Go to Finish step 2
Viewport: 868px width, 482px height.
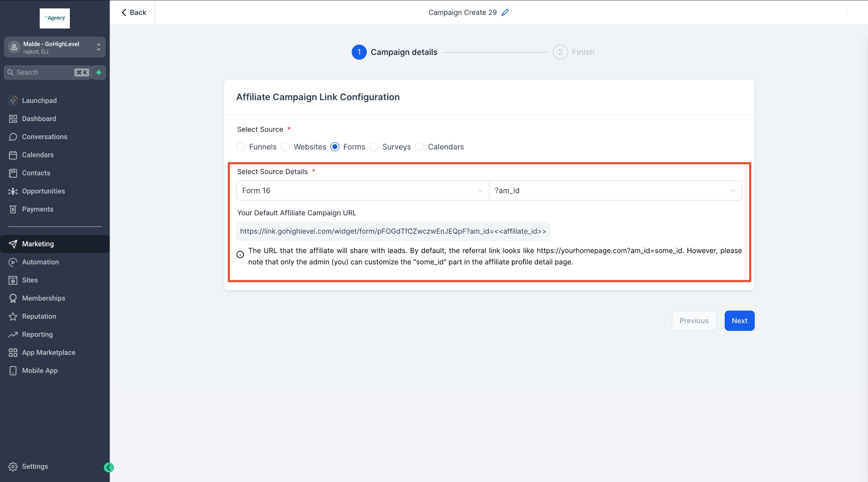point(560,52)
